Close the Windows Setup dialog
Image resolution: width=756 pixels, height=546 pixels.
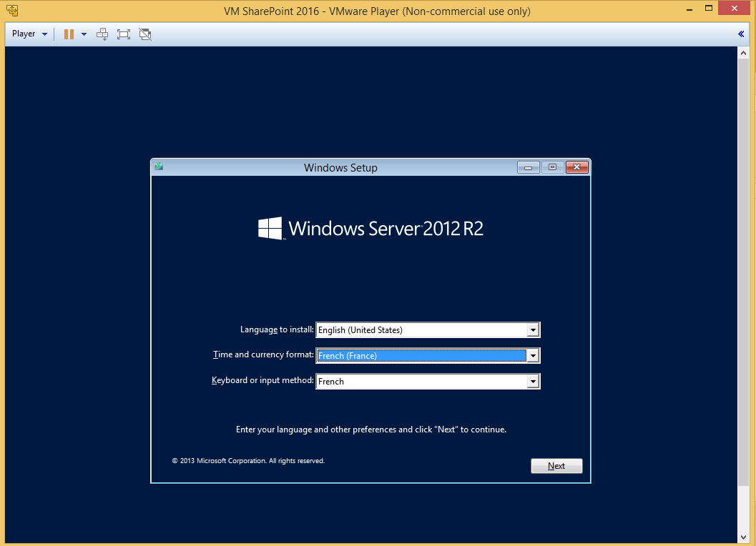[576, 167]
